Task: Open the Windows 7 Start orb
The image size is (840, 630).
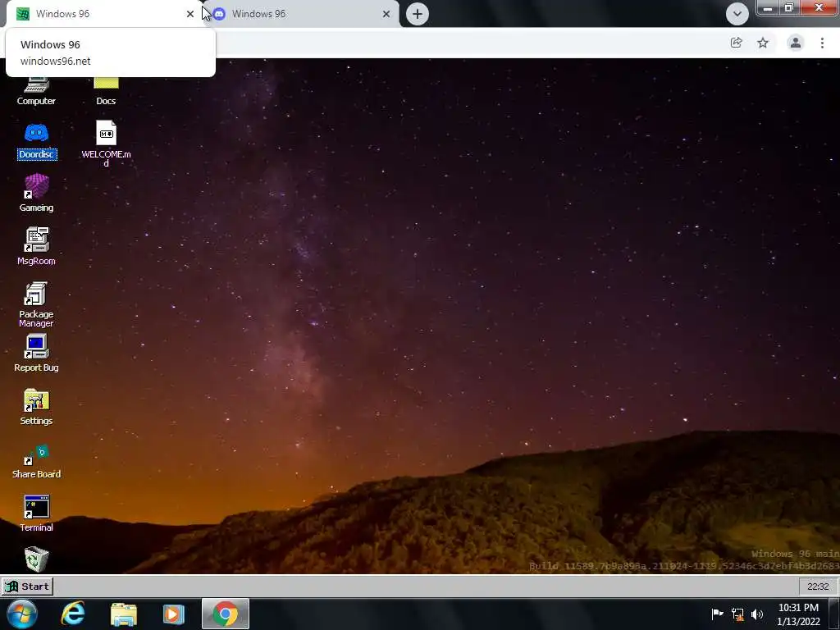Action: (22, 614)
